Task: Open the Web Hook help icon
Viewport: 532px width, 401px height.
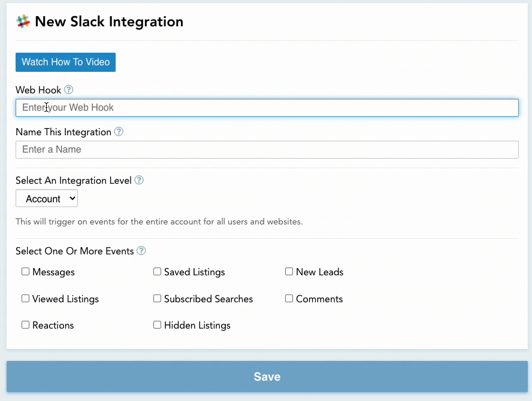Action: pyautogui.click(x=68, y=90)
